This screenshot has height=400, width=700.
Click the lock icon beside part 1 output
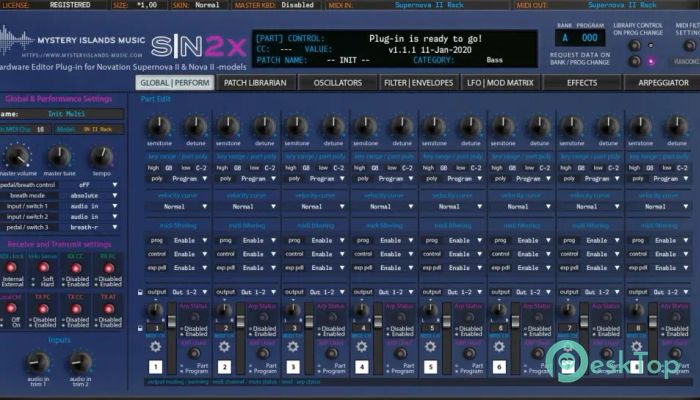click(140, 292)
